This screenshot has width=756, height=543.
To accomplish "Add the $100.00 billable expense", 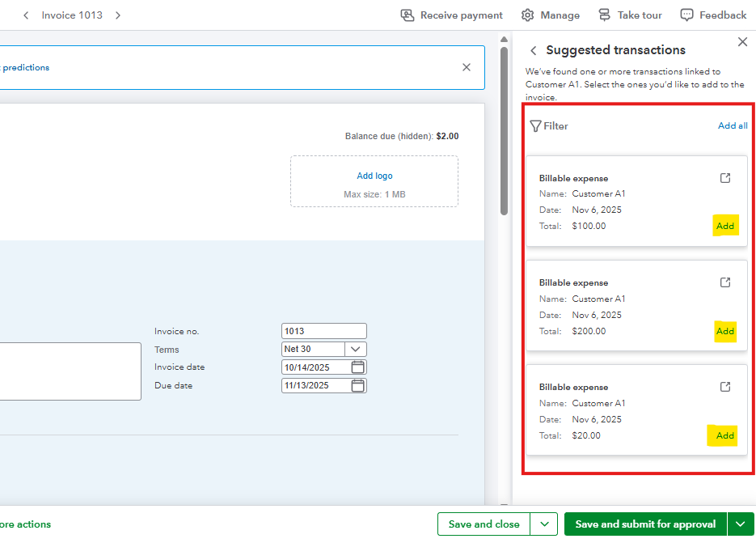I will pos(725,226).
